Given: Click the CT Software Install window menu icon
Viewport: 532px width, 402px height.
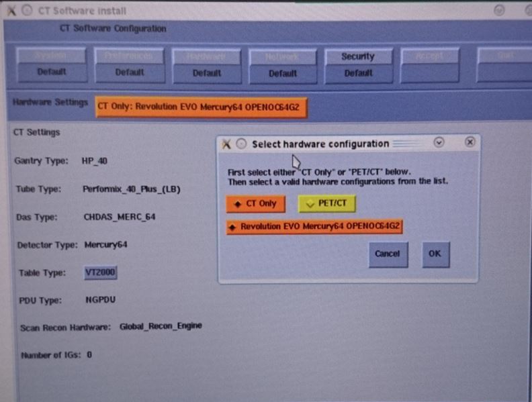Looking at the screenshot, I should 11,10.
